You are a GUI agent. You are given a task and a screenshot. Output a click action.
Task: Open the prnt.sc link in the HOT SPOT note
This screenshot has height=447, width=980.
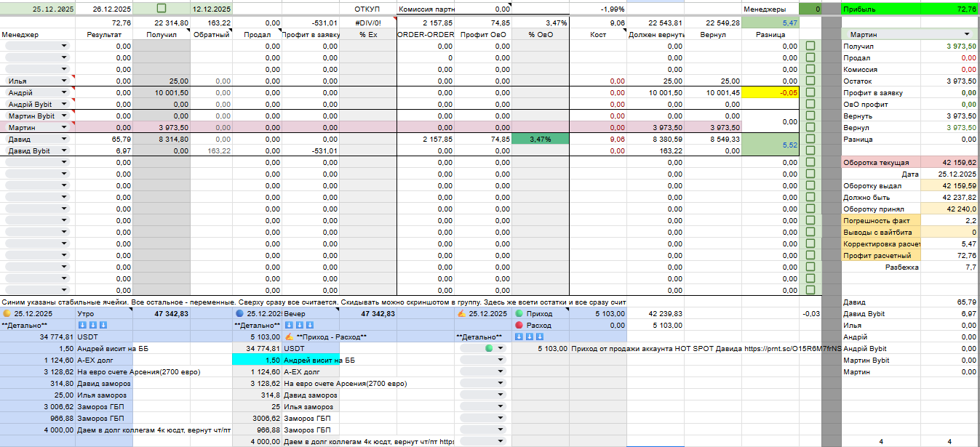tap(793, 349)
